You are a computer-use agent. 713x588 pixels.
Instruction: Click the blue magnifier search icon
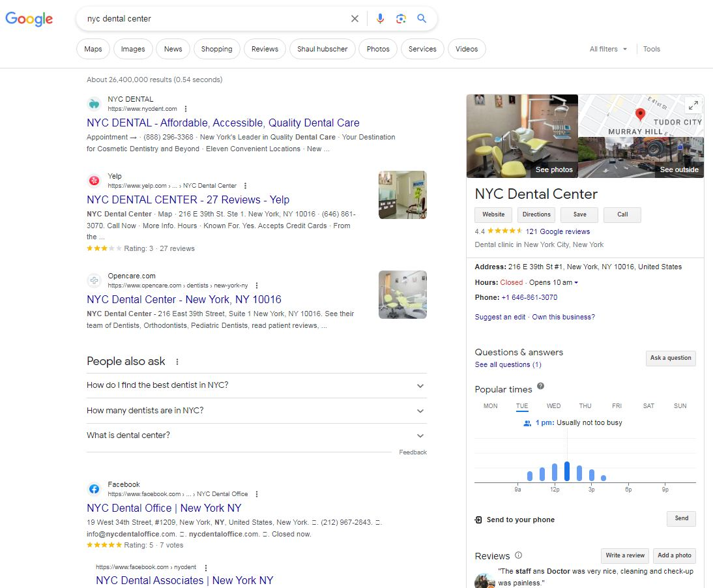422,19
